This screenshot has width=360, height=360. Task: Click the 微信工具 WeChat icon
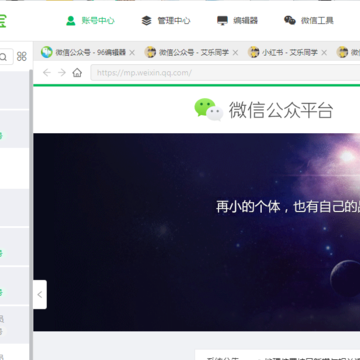click(x=290, y=21)
